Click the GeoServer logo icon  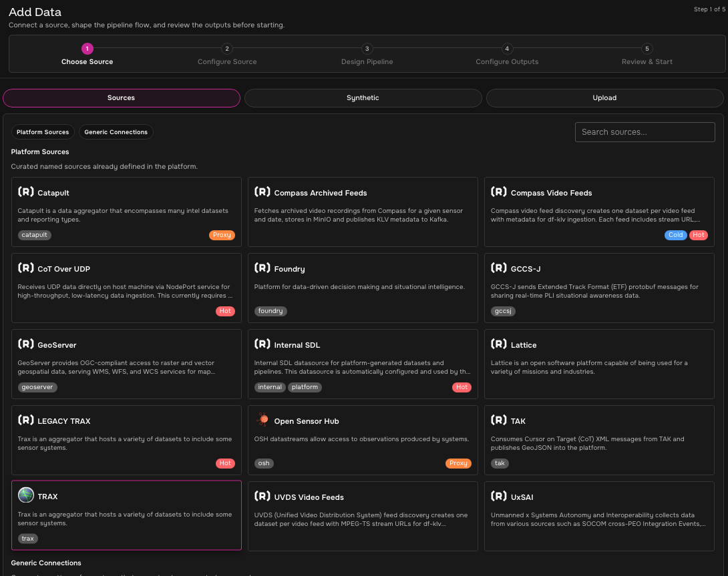26,344
